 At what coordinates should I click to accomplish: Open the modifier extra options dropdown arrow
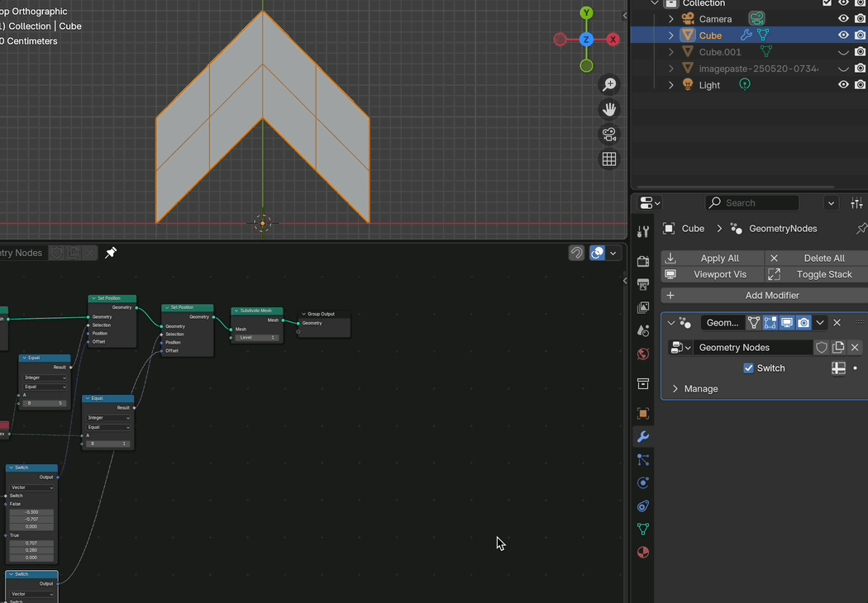click(x=820, y=322)
